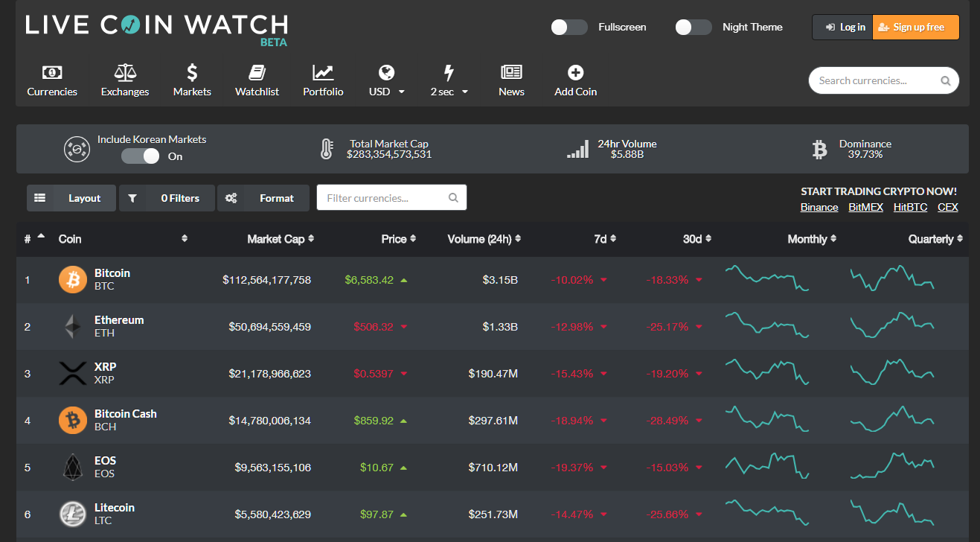Click the magnifier in Filter currencies box
Screen dimensions: 980x542
(453, 198)
